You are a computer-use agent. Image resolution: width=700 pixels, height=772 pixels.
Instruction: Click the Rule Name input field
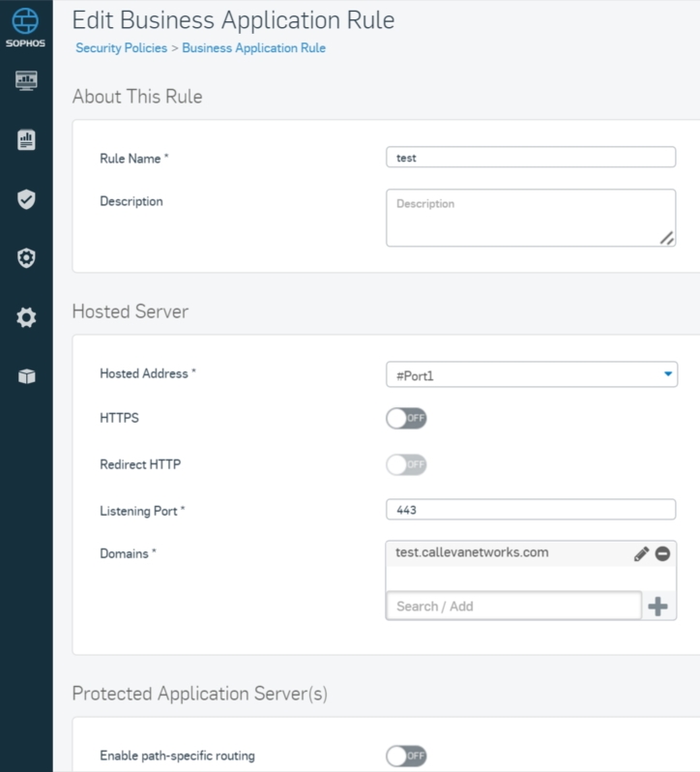tap(531, 158)
